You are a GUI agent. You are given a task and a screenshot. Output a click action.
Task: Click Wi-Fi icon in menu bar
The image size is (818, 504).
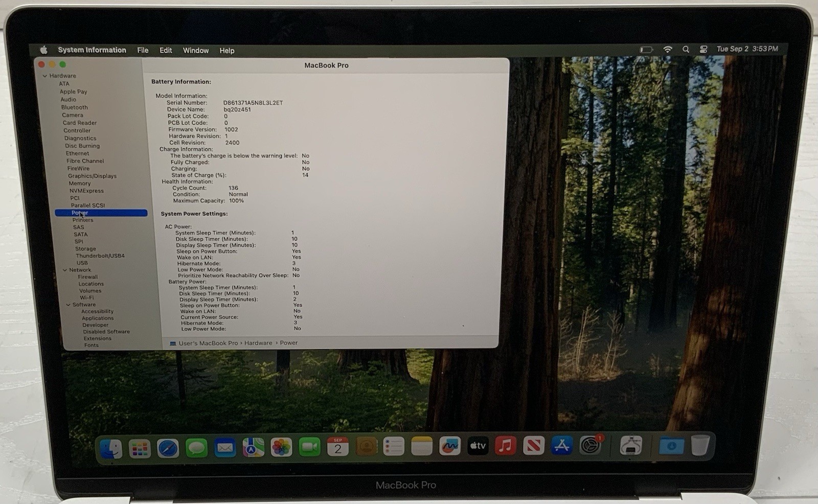[x=668, y=50]
